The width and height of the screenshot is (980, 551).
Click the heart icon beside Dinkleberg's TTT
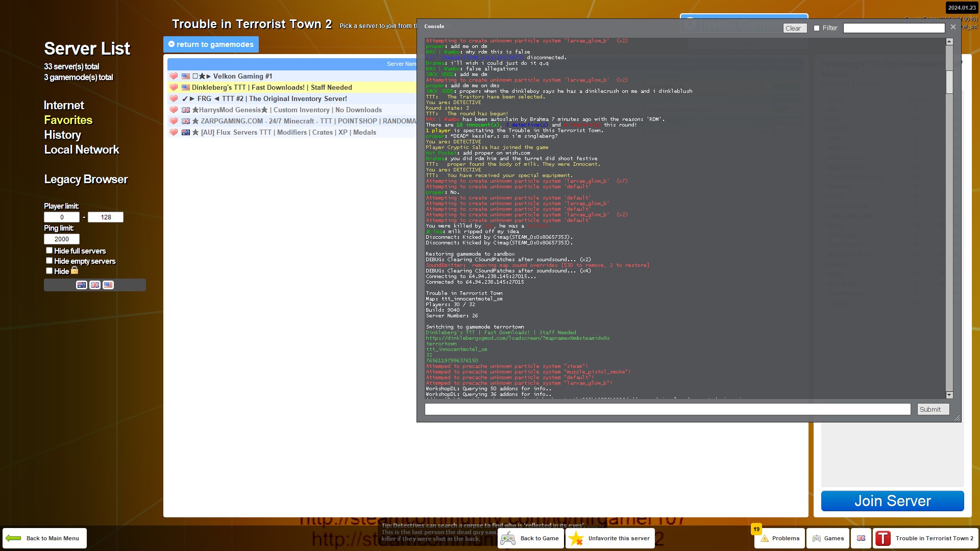174,87
